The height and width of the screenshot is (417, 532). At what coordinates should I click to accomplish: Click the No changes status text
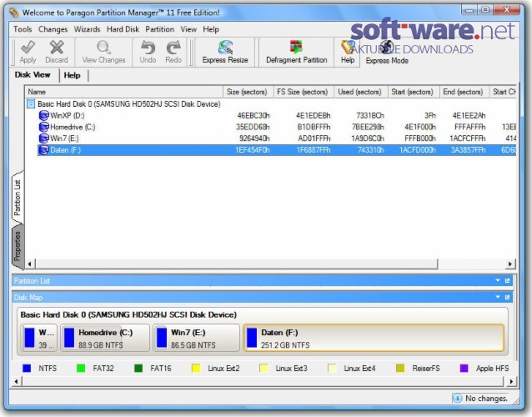486,399
